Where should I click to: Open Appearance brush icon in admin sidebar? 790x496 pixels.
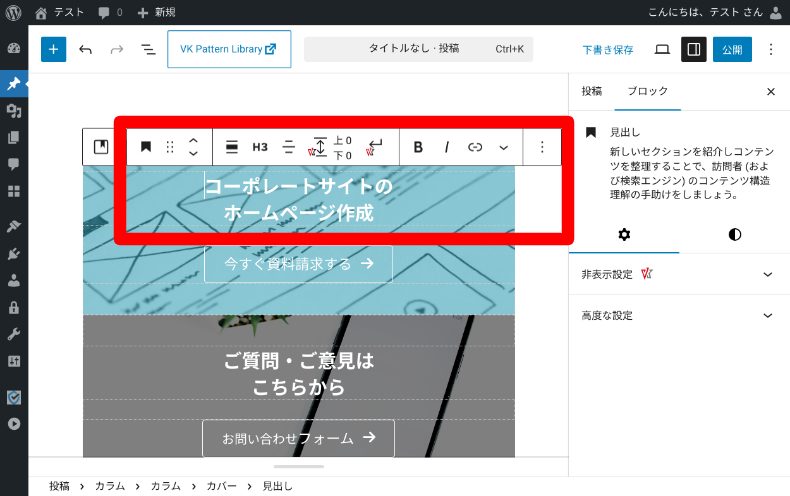point(14,226)
